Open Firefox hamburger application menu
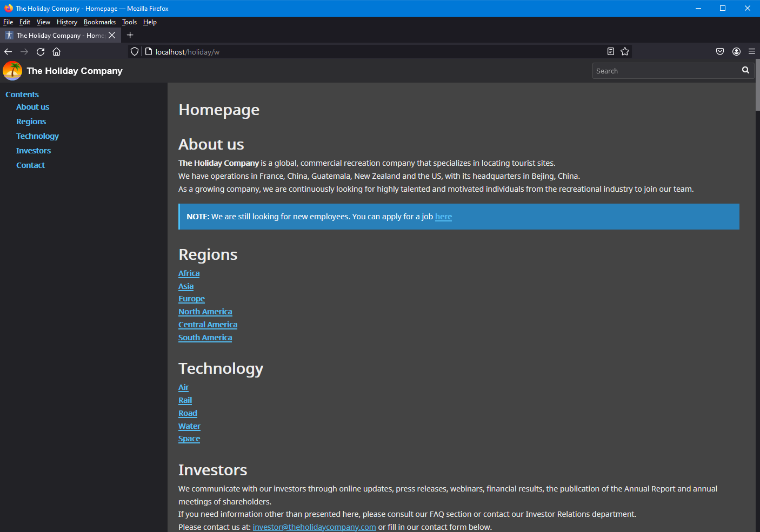This screenshot has width=760, height=532. pyautogui.click(x=752, y=51)
